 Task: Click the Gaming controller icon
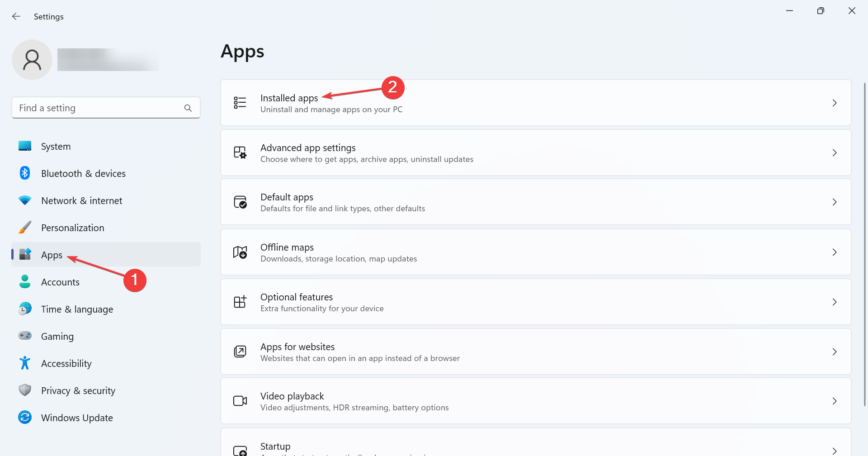tap(25, 336)
